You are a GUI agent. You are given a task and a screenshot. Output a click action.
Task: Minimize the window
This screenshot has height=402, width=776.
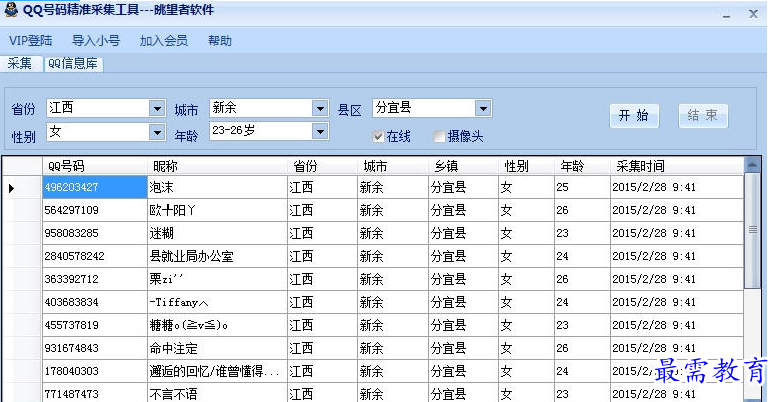coord(727,15)
